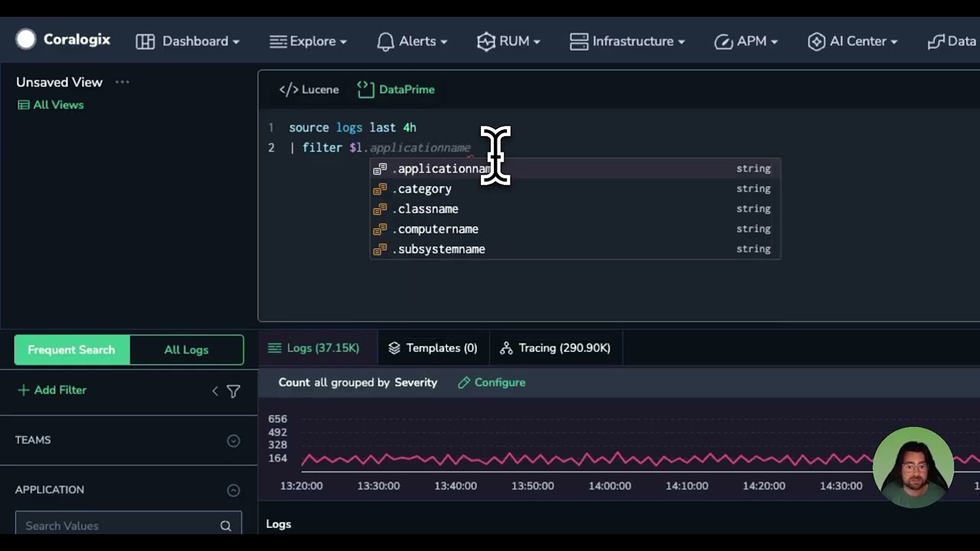Viewport: 980px width, 551px height.
Task: Click the RUM cube icon
Action: tap(486, 41)
